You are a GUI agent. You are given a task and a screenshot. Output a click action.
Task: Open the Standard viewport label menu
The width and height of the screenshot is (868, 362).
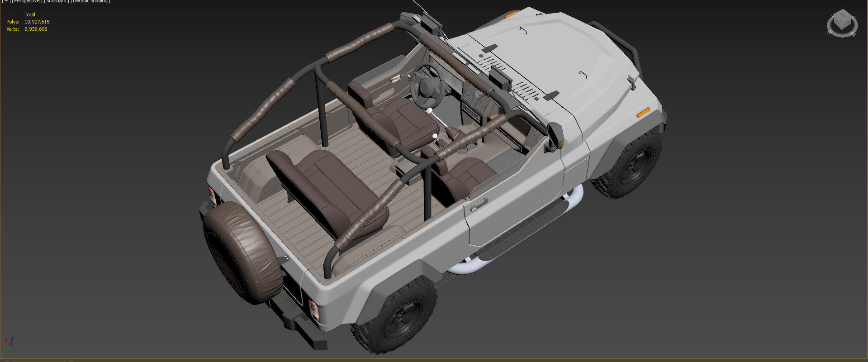[57, 1]
